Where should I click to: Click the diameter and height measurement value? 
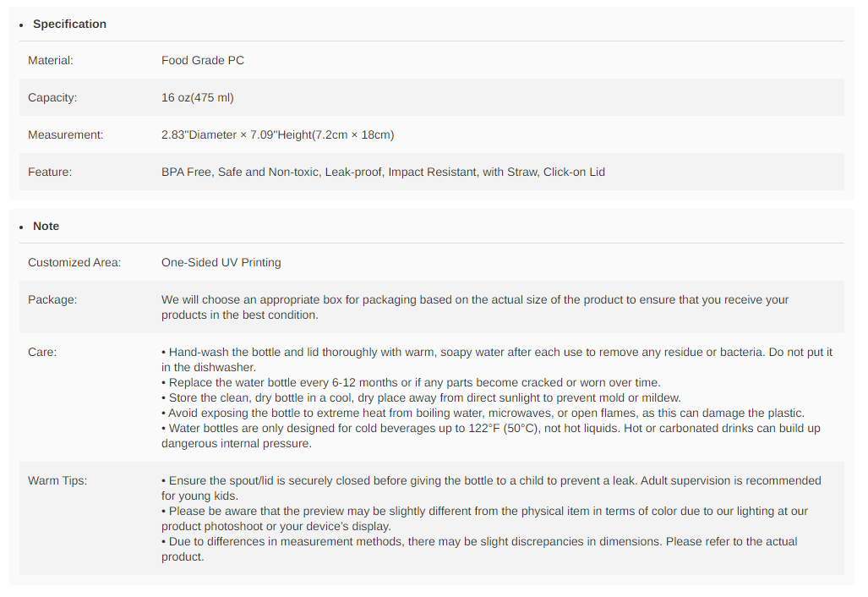pos(277,134)
